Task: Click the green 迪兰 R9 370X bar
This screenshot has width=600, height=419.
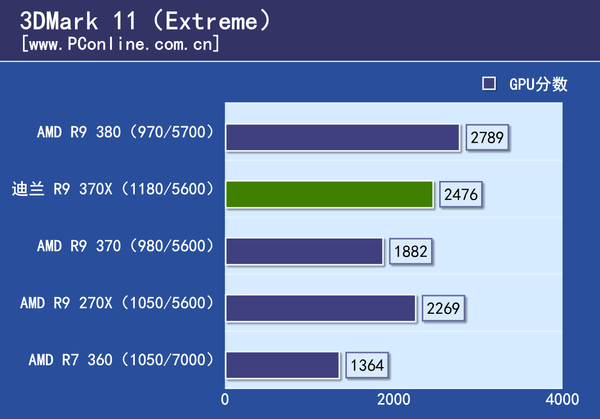Action: 329,194
